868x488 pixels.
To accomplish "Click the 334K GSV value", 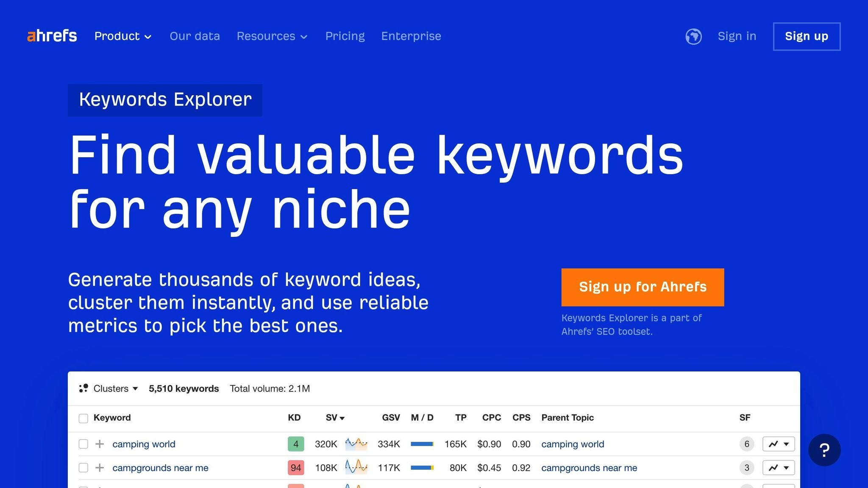I will [389, 444].
